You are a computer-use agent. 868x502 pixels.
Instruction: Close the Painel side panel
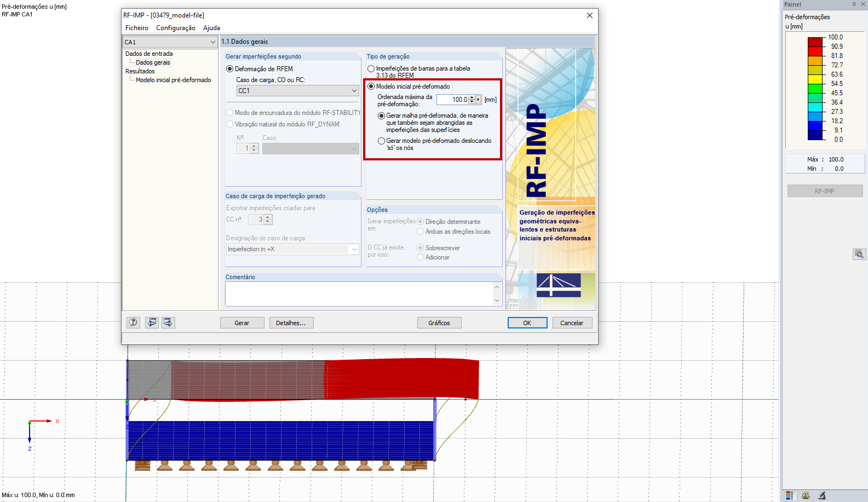pos(863,4)
